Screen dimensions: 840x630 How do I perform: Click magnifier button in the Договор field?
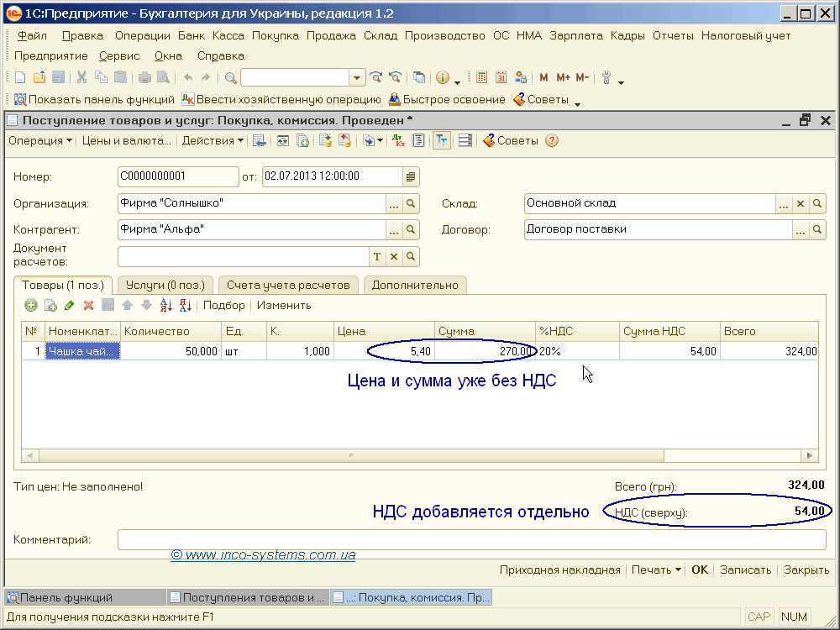pyautogui.click(x=817, y=229)
